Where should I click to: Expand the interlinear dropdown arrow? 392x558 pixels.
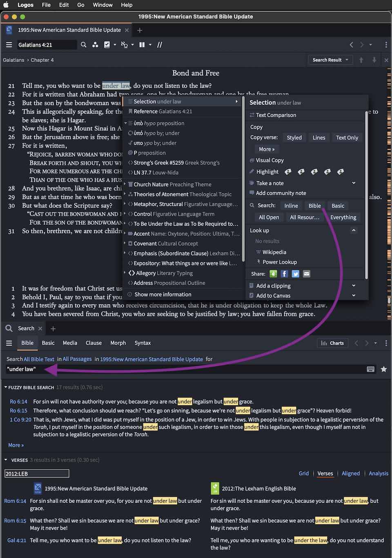(133, 45)
